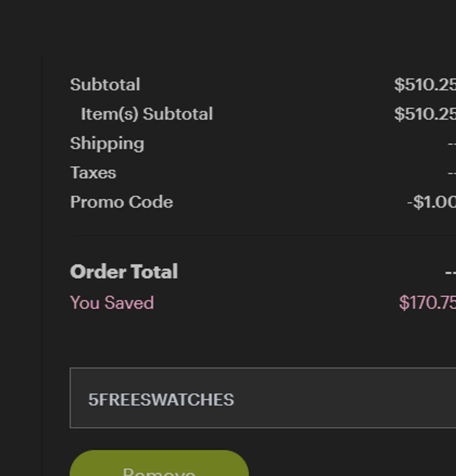
Task: Click the dashes in the Shipping row
Action: [452, 144]
